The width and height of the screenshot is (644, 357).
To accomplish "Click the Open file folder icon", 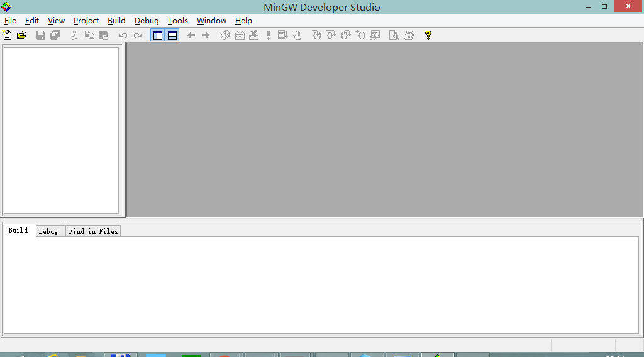I will point(21,35).
